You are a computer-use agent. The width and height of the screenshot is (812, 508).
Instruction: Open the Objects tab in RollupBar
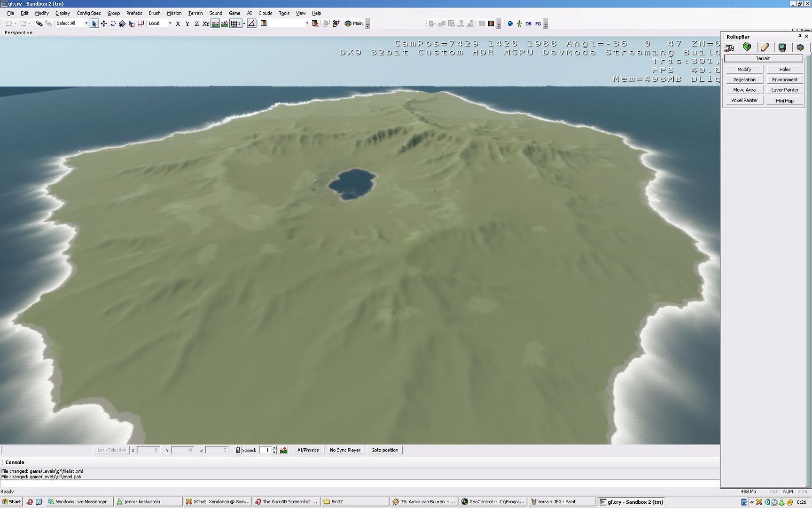[x=729, y=48]
